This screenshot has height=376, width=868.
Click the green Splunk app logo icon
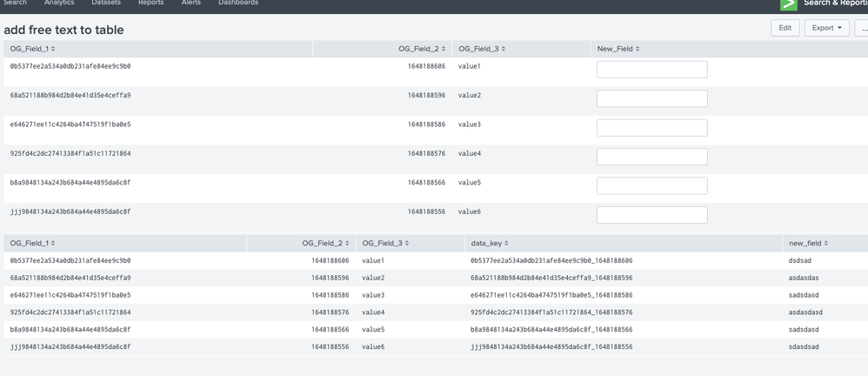point(789,4)
